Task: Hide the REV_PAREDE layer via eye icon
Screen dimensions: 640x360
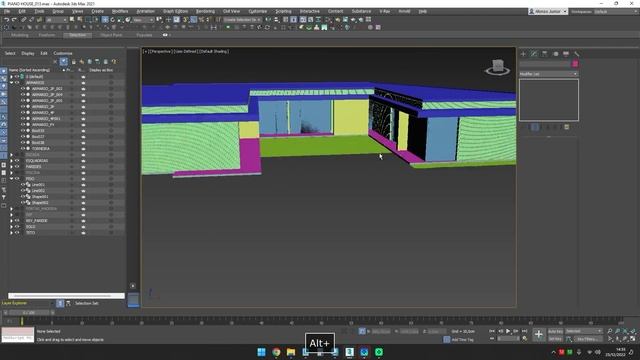Action: tap(17, 221)
